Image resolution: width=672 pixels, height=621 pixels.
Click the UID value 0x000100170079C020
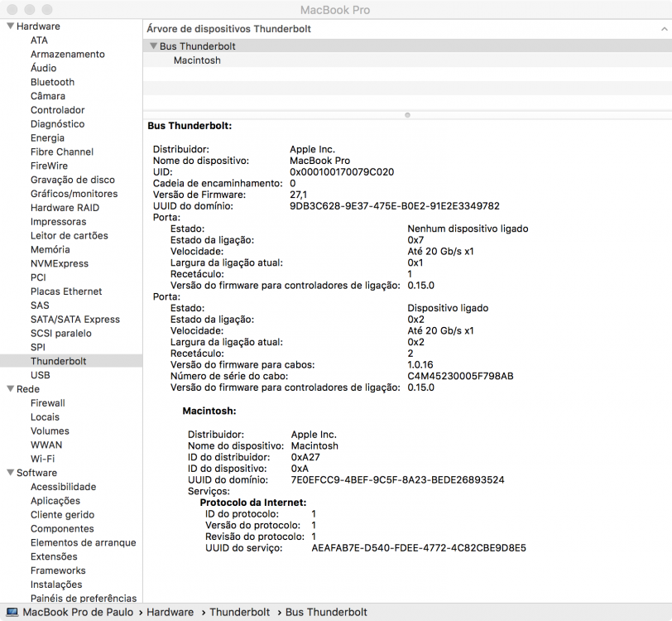[x=342, y=172]
